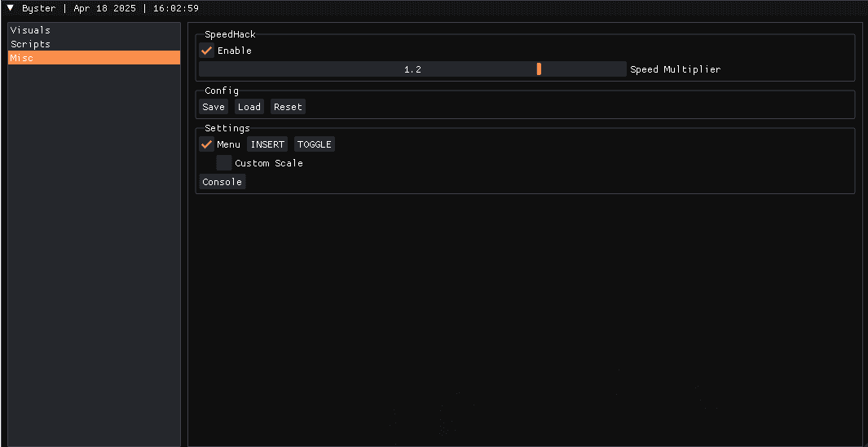Click the Reset config button
868x447 pixels.
point(288,107)
